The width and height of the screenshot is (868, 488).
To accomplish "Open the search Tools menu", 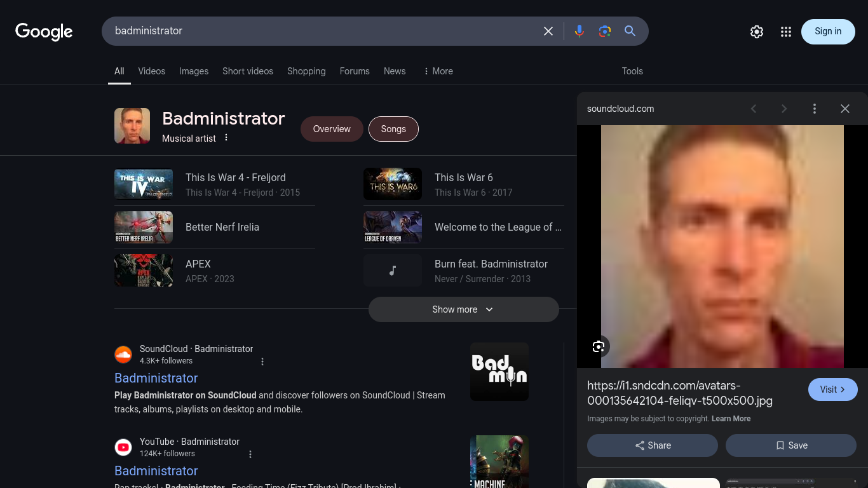I will [x=632, y=71].
